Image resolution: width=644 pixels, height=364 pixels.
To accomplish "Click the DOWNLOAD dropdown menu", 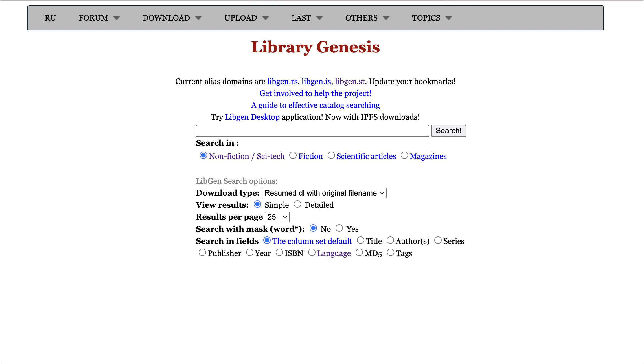I will click(172, 18).
